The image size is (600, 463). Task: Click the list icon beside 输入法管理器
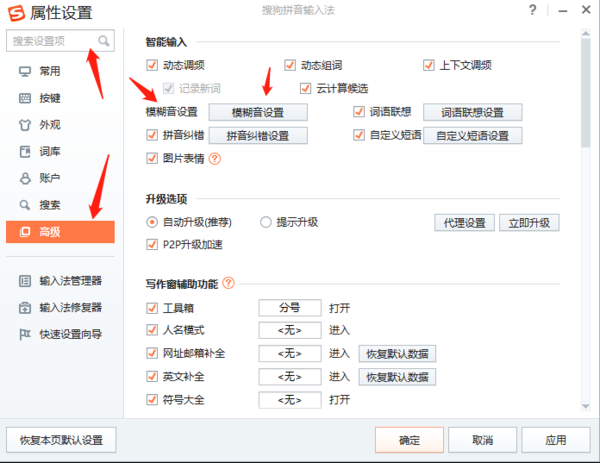25,281
